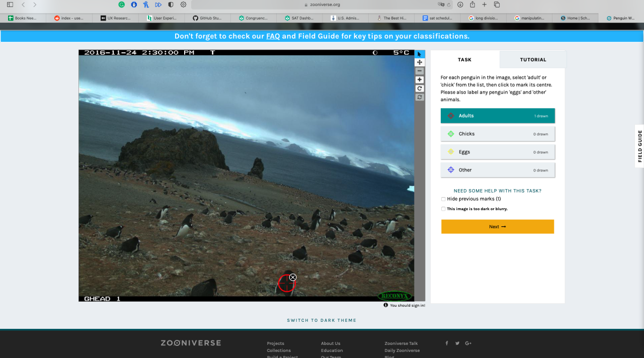Choose the Adults marking tool
The height and width of the screenshot is (358, 644).
[498, 116]
